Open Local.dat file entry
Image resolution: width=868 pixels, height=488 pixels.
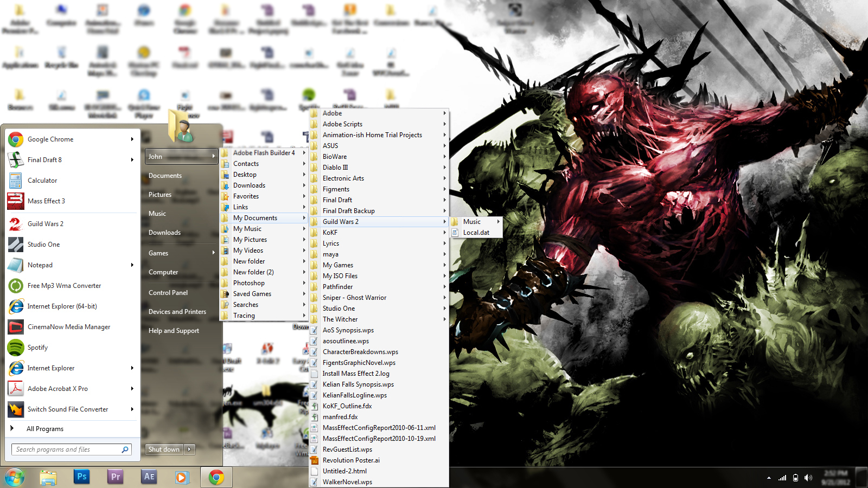476,233
